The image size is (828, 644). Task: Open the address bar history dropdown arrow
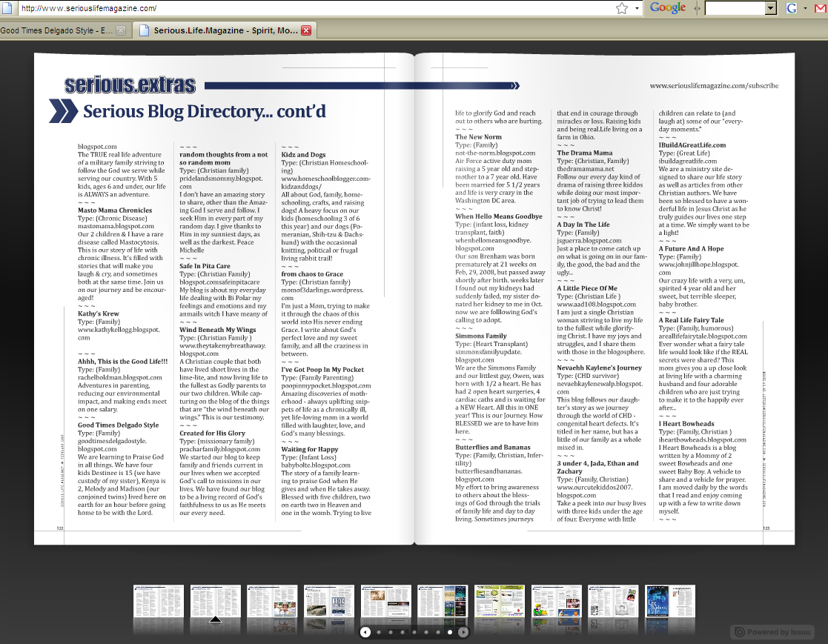coord(636,8)
